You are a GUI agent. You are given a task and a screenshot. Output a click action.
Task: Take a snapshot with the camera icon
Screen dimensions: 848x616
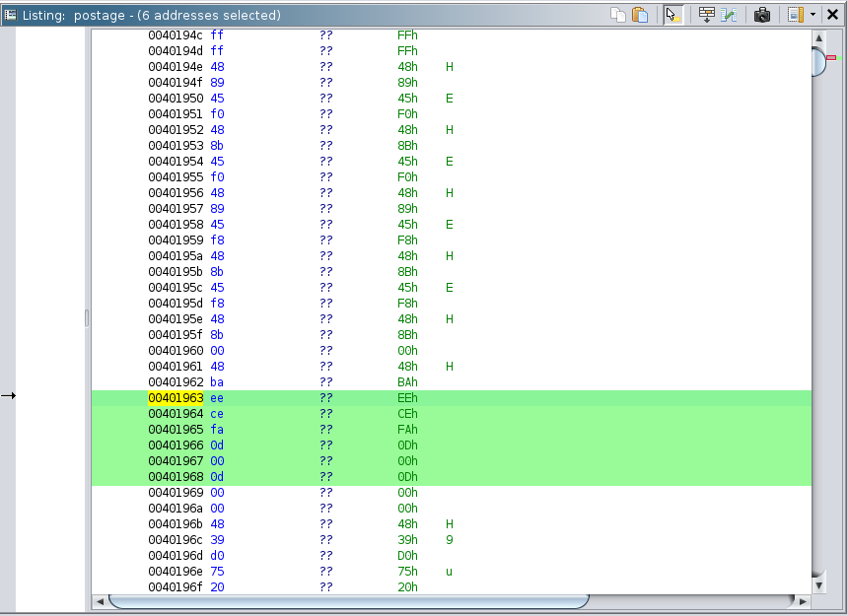pos(762,15)
